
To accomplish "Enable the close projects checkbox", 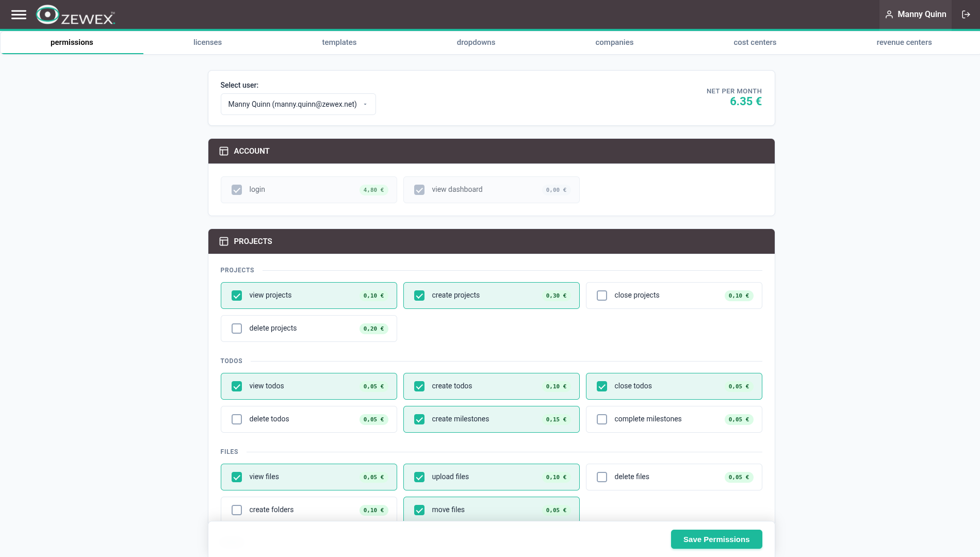I will tap(602, 296).
